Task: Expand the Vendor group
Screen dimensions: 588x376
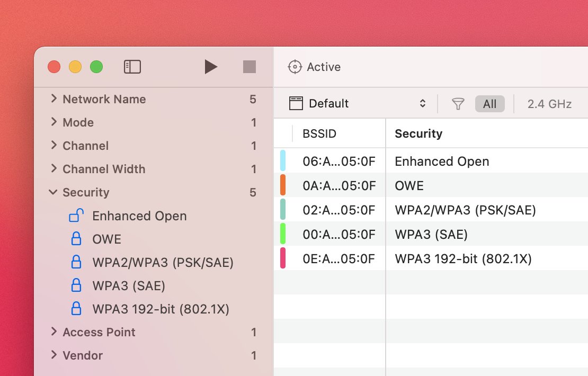Action: coord(52,355)
